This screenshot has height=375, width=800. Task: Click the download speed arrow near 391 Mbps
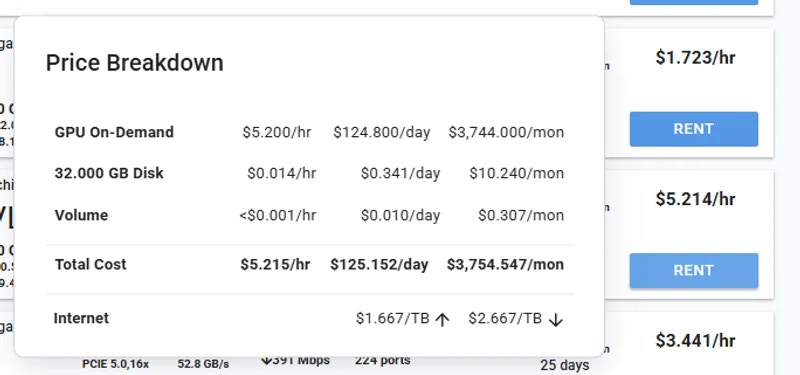266,360
